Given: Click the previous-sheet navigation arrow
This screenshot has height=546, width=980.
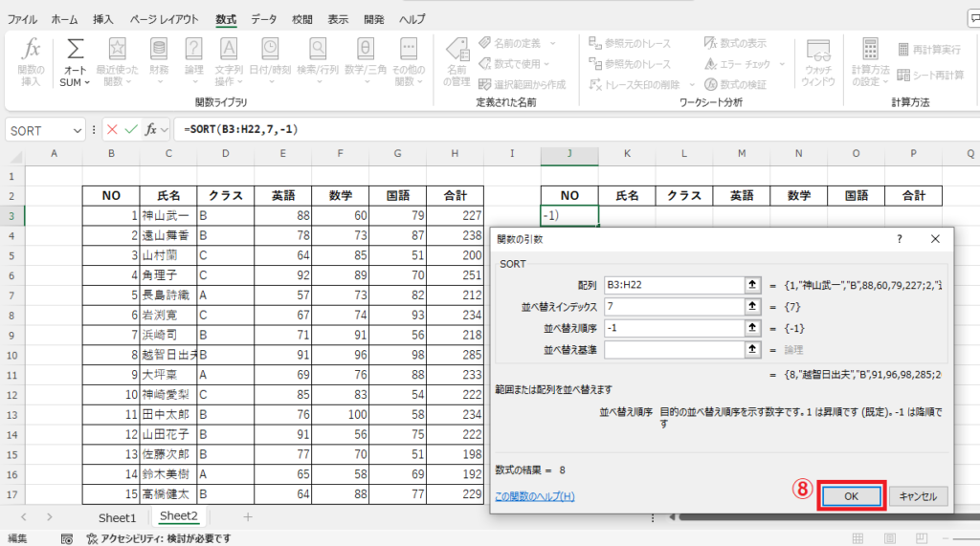Looking at the screenshot, I should [23, 517].
